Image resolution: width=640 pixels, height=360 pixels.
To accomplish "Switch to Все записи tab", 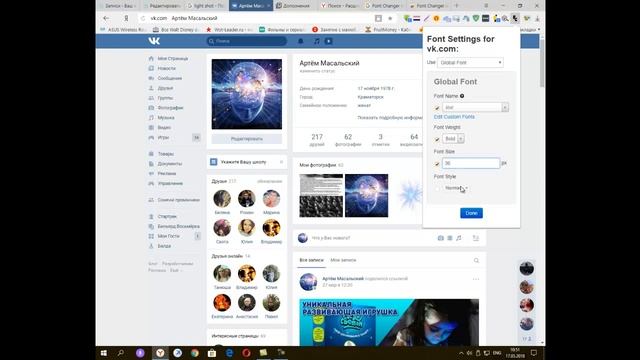I will point(311,260).
